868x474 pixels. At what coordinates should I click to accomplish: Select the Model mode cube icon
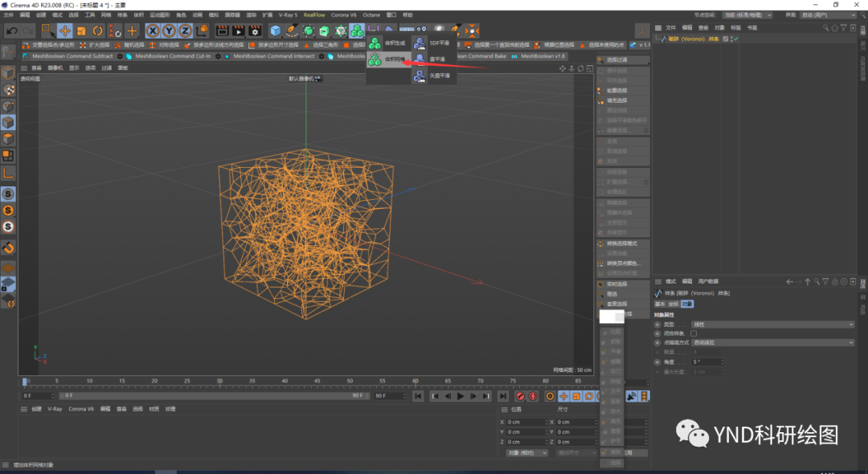pyautogui.click(x=8, y=73)
